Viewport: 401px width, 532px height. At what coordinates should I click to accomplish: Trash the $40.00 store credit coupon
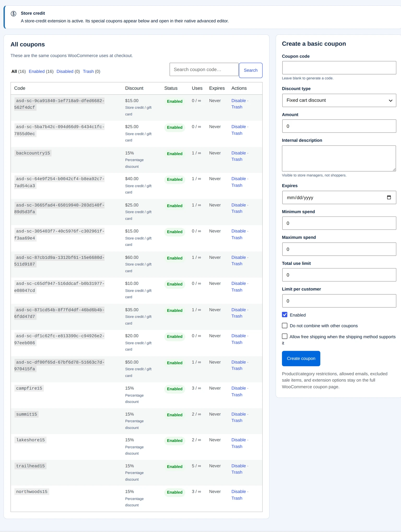[x=237, y=185]
